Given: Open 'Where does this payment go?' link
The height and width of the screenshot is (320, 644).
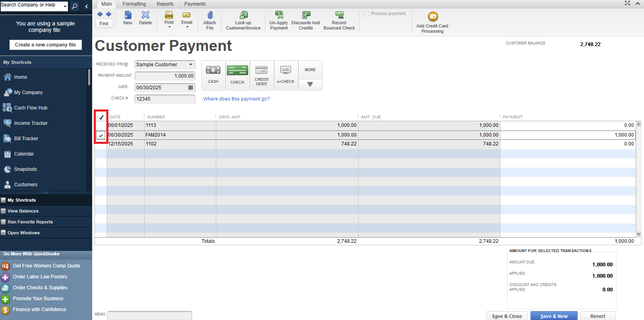Looking at the screenshot, I should click(236, 99).
